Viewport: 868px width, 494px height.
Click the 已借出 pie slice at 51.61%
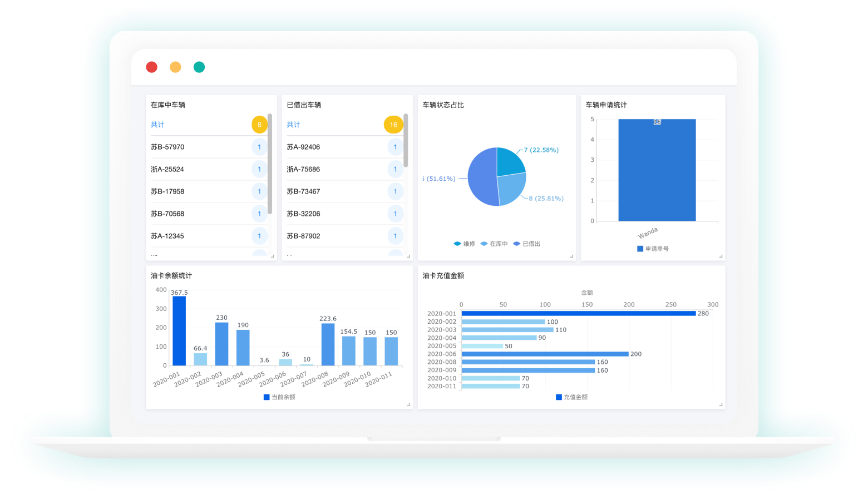(482, 179)
